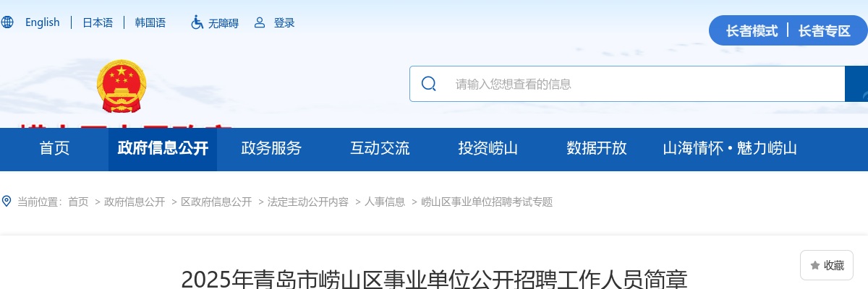The image size is (868, 289).
Task: Click the accessibility wheelchair icon
Action: click(197, 22)
